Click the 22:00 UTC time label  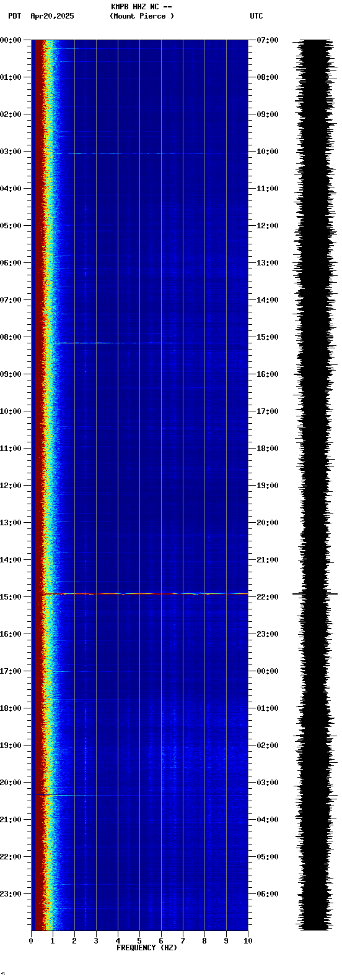pyautogui.click(x=268, y=597)
